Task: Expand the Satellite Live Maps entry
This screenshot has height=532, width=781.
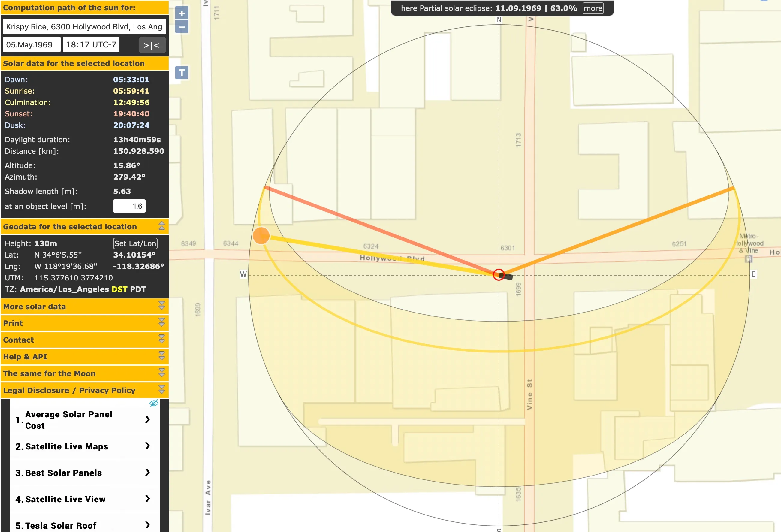Action: click(147, 446)
